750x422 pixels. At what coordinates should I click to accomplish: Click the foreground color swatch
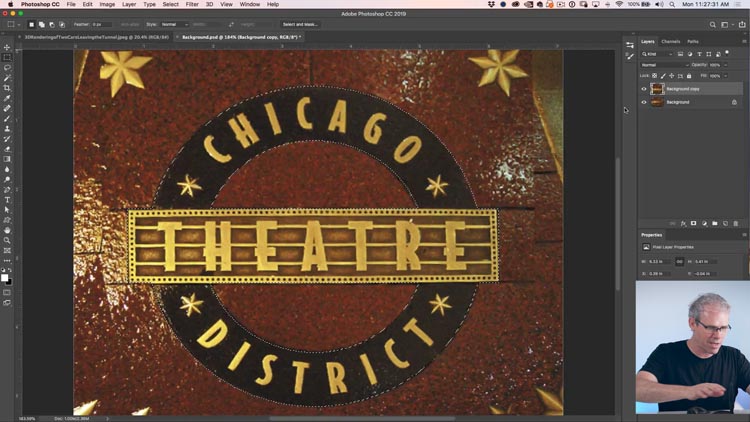tap(5, 277)
